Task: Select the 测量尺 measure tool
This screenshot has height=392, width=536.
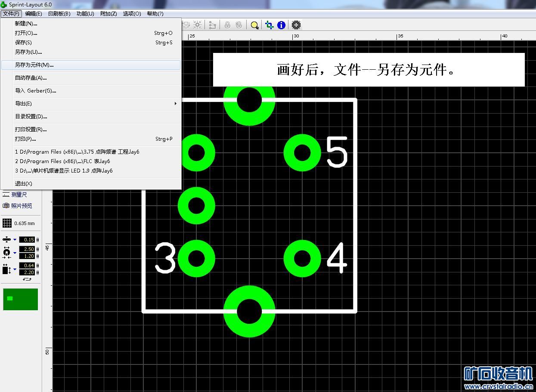Action: click(x=18, y=195)
